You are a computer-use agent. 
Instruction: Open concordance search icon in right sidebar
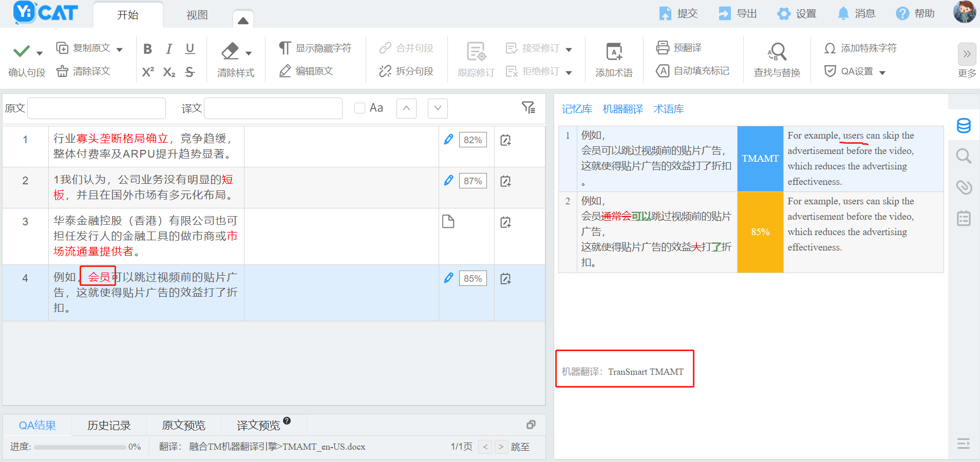[x=964, y=156]
